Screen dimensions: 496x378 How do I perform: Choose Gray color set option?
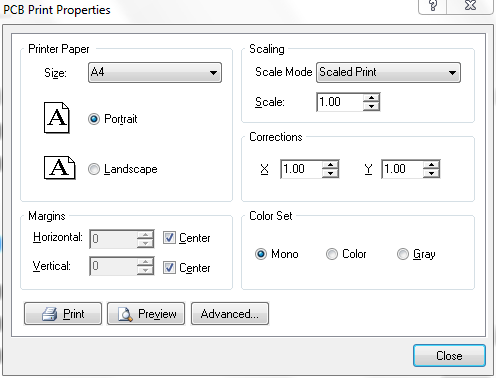click(403, 254)
